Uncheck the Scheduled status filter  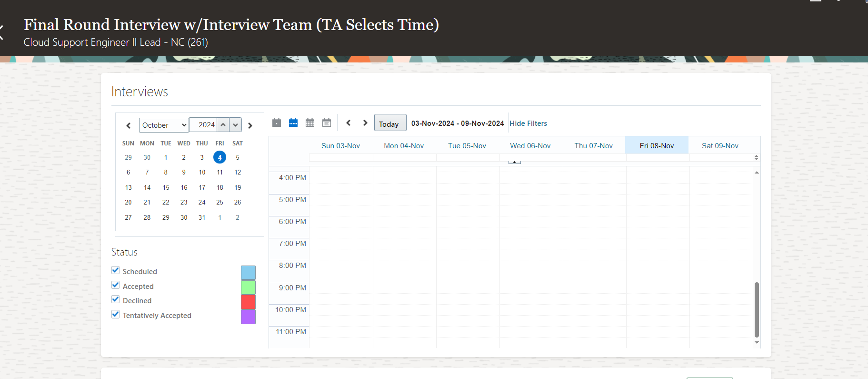tap(115, 270)
